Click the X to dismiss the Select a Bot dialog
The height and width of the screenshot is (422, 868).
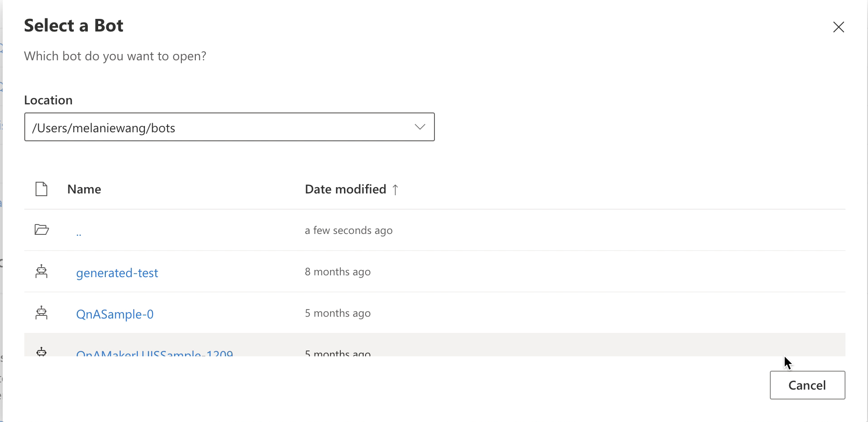point(839,27)
